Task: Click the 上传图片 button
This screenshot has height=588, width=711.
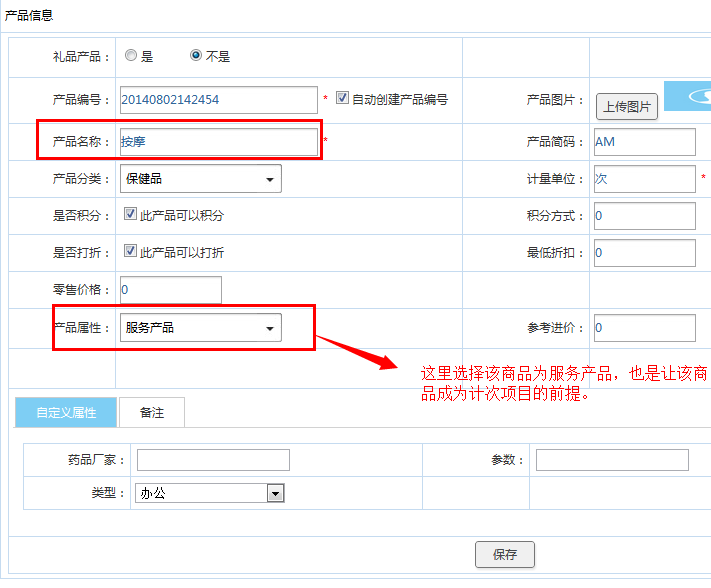Action: click(x=627, y=107)
